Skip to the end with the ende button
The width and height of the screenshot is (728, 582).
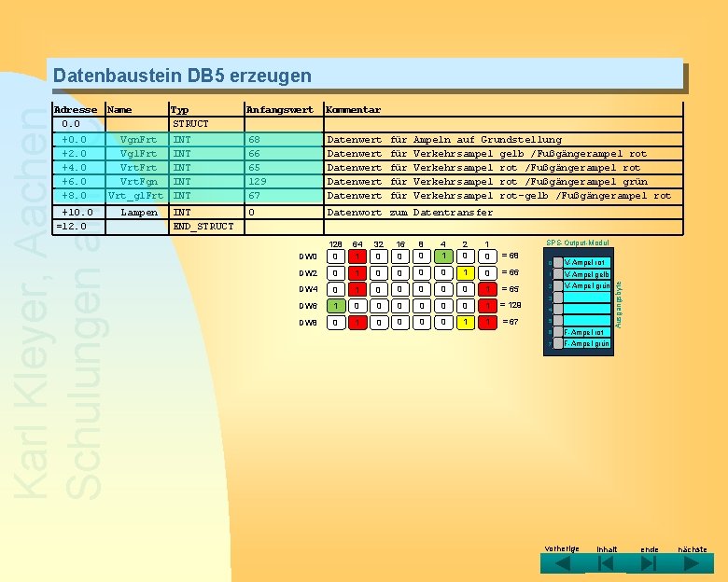(x=649, y=563)
